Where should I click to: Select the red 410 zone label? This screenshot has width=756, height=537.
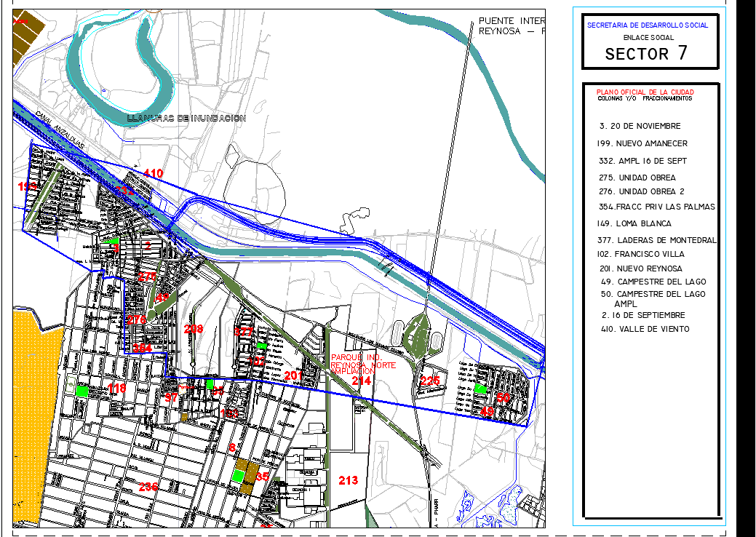pyautogui.click(x=153, y=173)
